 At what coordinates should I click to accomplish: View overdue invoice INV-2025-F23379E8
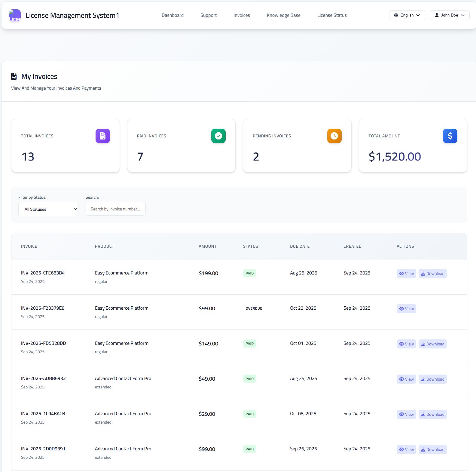click(x=406, y=309)
